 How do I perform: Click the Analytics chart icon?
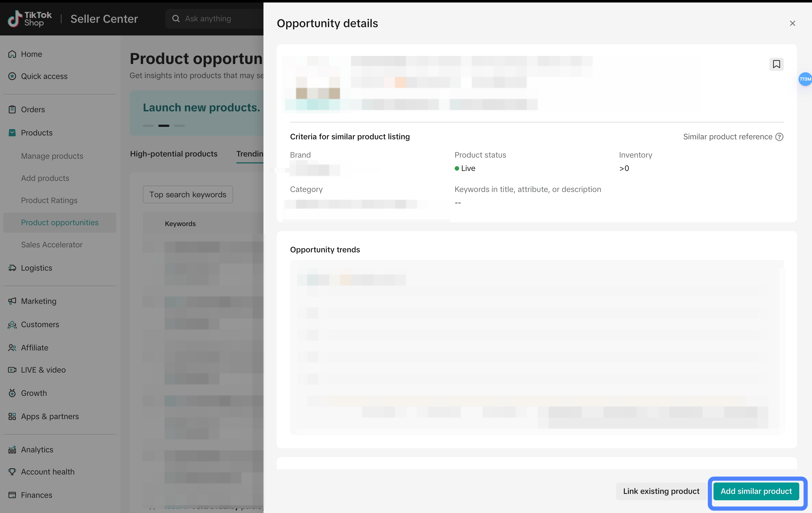(x=12, y=450)
